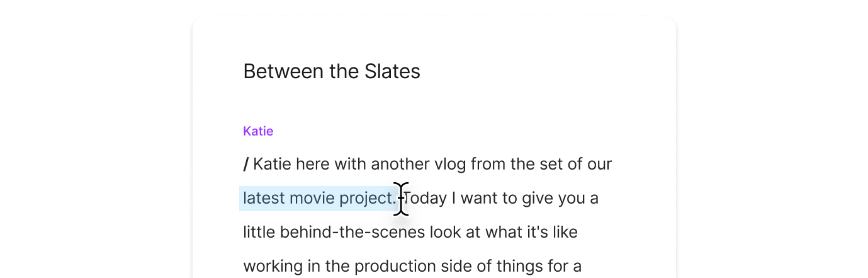Screen dimensions: 868x278
Task: Place cursor on the word another
Action: point(399,165)
